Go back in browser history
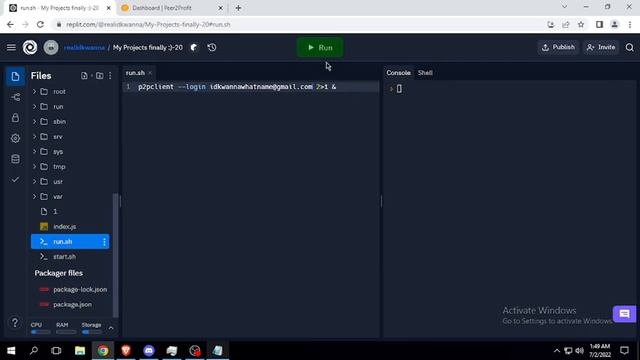This screenshot has height=360, width=640. pyautogui.click(x=10, y=24)
